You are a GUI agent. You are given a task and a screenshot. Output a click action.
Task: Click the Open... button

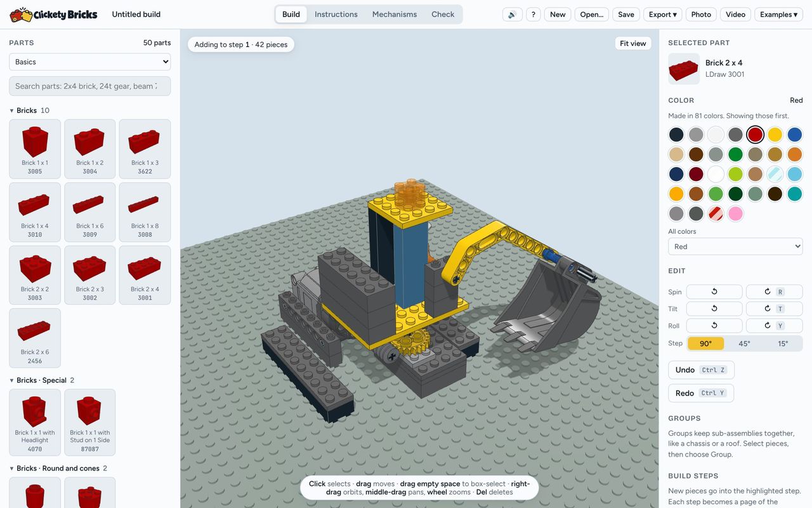(592, 14)
